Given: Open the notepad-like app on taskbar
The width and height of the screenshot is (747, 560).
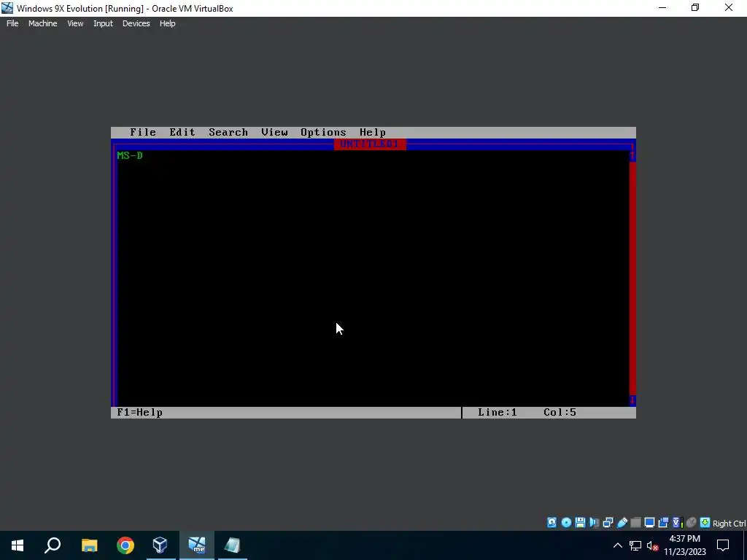Looking at the screenshot, I should [x=233, y=545].
